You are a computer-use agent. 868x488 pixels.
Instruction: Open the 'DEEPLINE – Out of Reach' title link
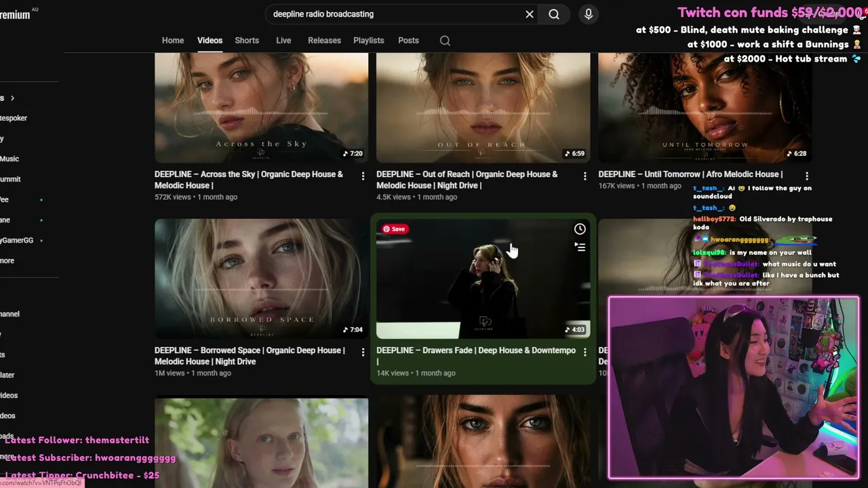(x=467, y=180)
